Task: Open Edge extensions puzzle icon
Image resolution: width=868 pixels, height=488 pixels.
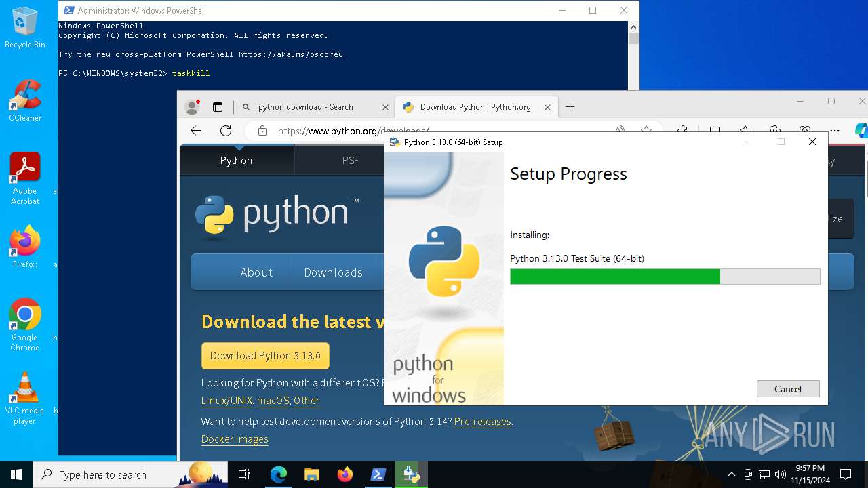Action: point(683,131)
